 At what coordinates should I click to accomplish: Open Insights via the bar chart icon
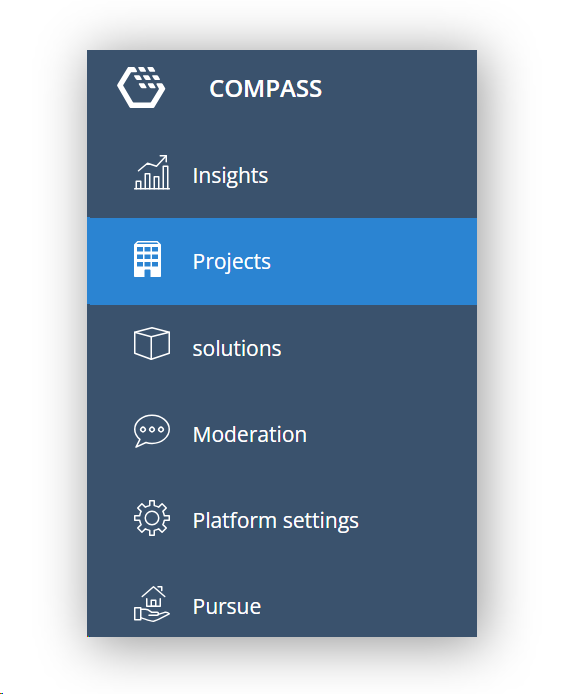click(152, 173)
